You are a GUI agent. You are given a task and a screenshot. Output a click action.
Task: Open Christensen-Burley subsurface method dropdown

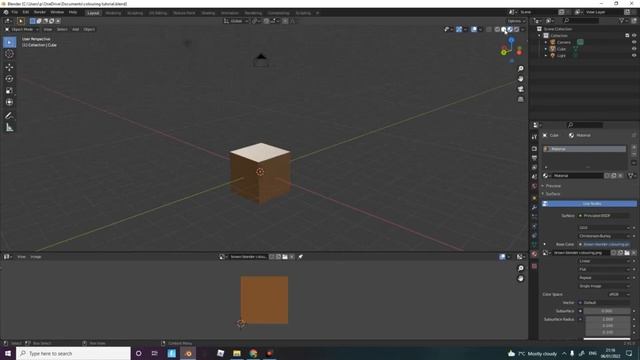tap(604, 236)
